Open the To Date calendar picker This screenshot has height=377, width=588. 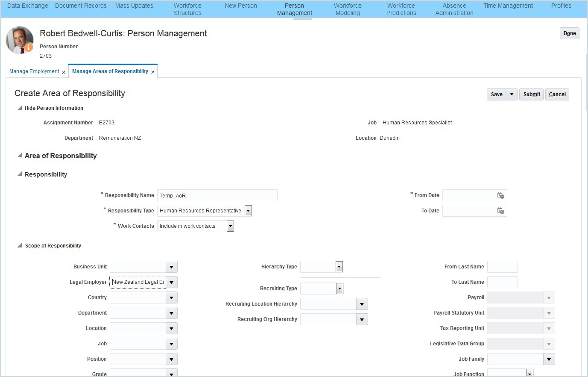pos(500,211)
